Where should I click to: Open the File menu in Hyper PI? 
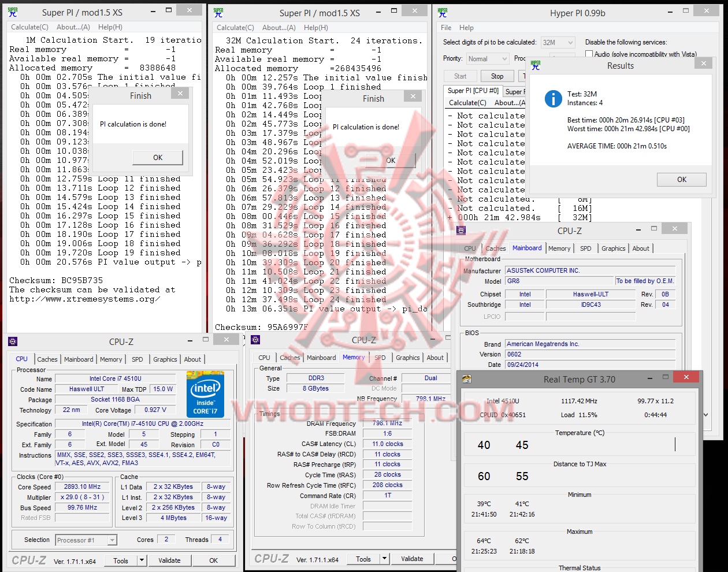tap(446, 27)
